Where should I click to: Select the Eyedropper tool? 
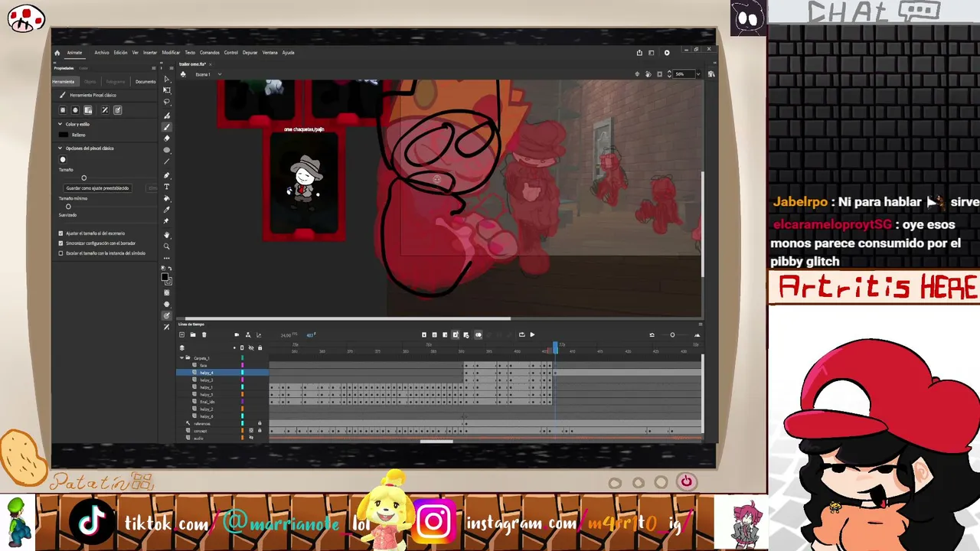(167, 210)
